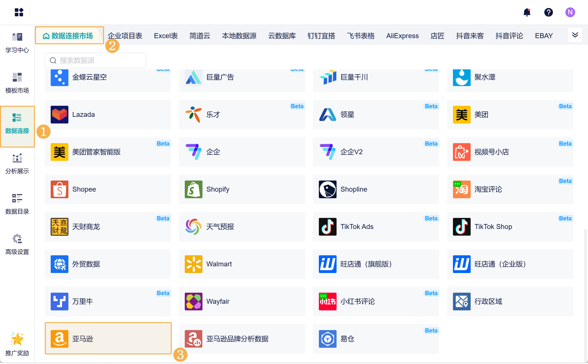Click the vertical scrollbar thumb
The image size is (588, 364).
pyautogui.click(x=586, y=296)
